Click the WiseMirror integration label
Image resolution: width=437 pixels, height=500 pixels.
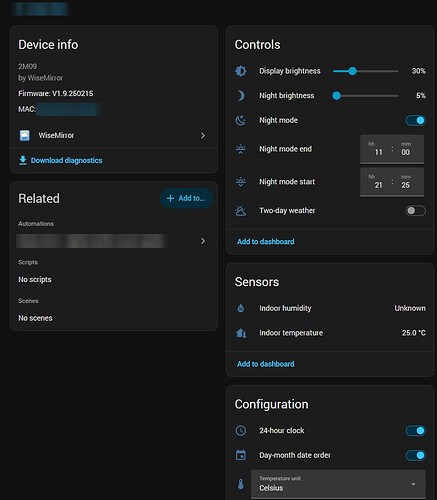pyautogui.click(x=56, y=135)
